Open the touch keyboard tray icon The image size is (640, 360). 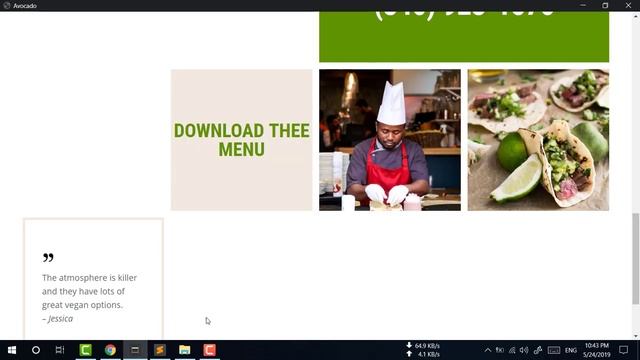coord(554,350)
